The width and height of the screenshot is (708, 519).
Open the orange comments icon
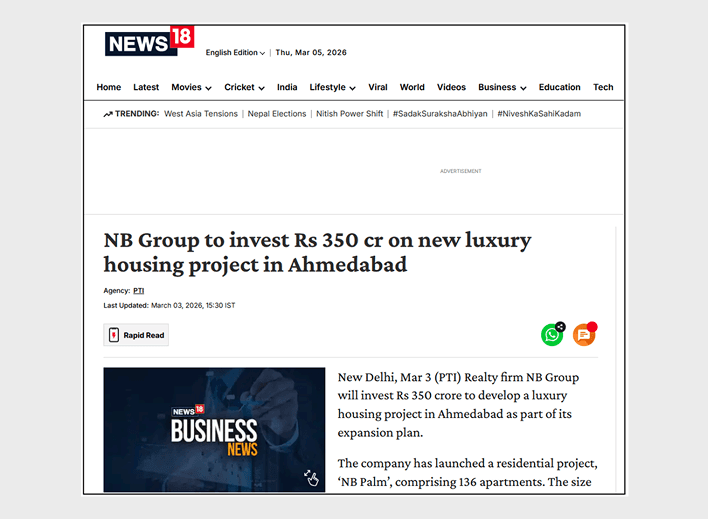[x=584, y=335]
